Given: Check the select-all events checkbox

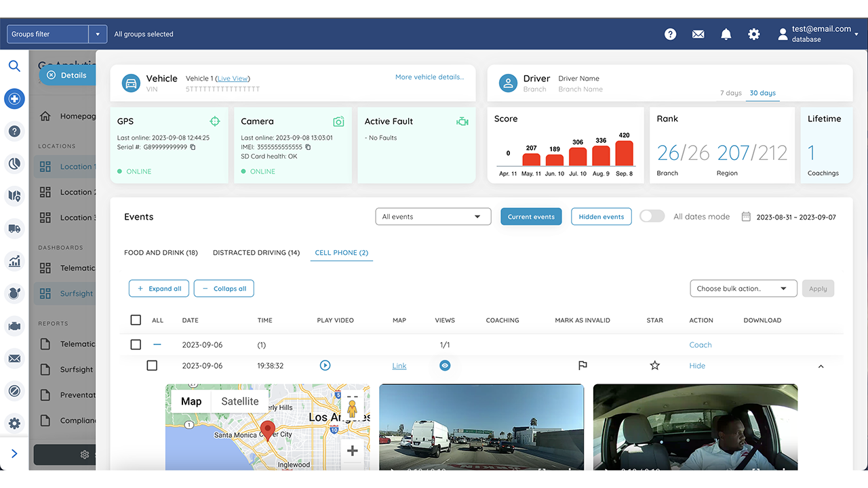Looking at the screenshot, I should pyautogui.click(x=136, y=320).
